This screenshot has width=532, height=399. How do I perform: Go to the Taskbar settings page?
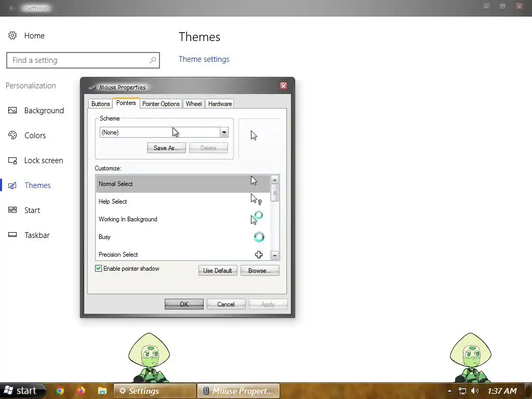click(x=37, y=235)
